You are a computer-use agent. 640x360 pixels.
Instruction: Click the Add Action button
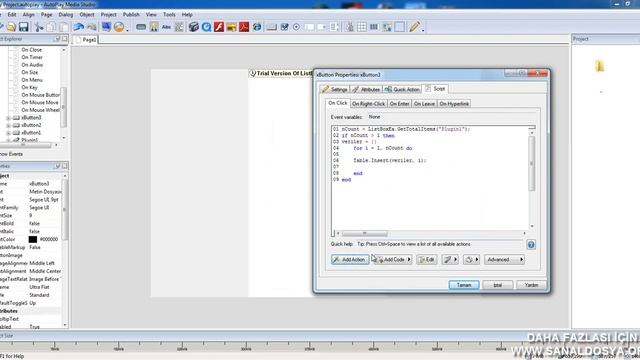(x=350, y=260)
